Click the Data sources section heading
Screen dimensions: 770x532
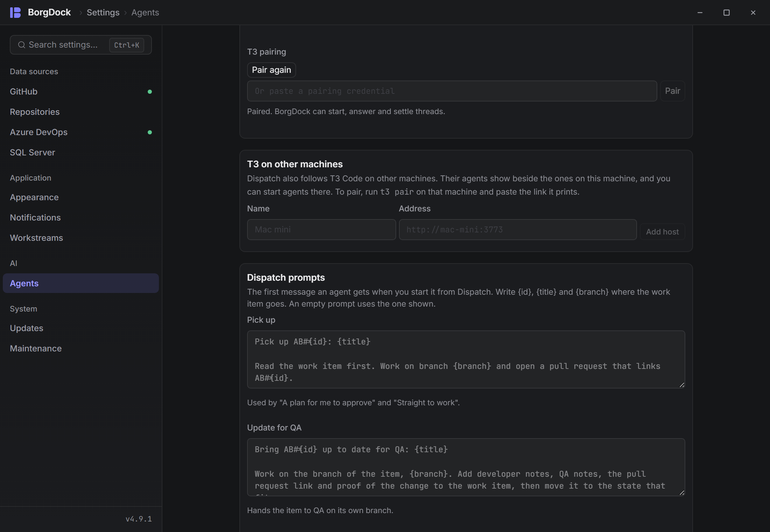34,71
